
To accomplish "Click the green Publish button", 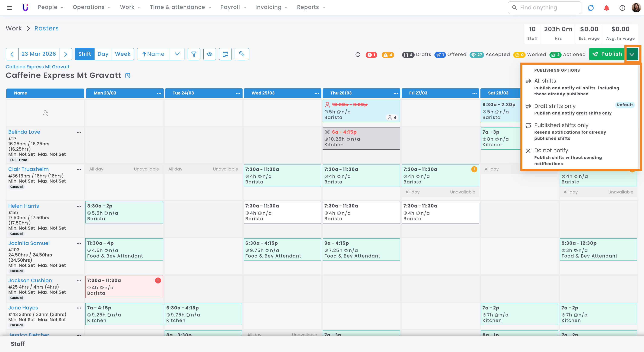I will pos(607,54).
